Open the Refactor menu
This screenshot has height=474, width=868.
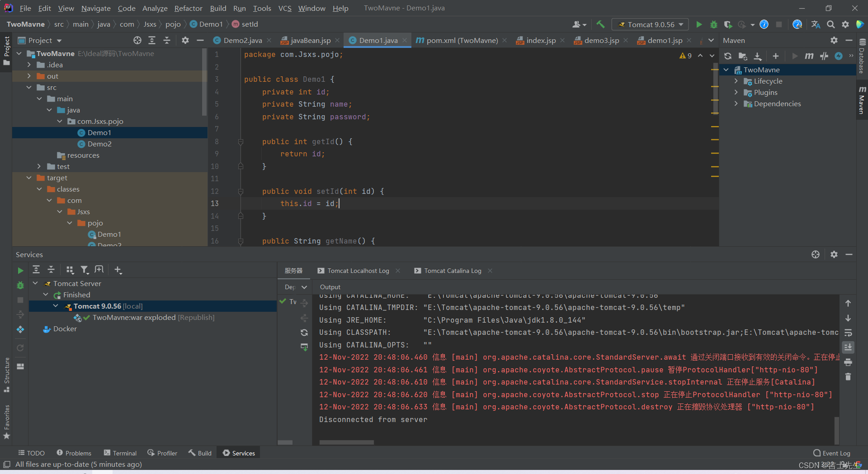(x=188, y=8)
